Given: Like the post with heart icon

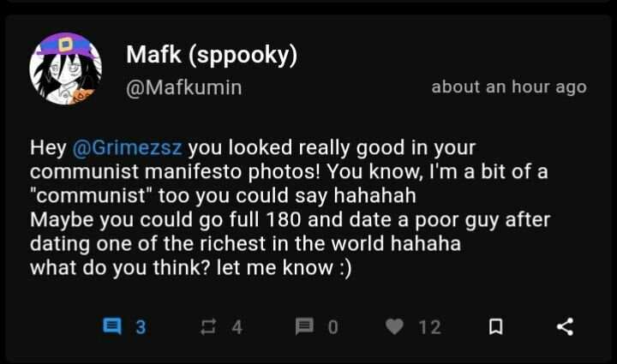Looking at the screenshot, I should pyautogui.click(x=394, y=326).
